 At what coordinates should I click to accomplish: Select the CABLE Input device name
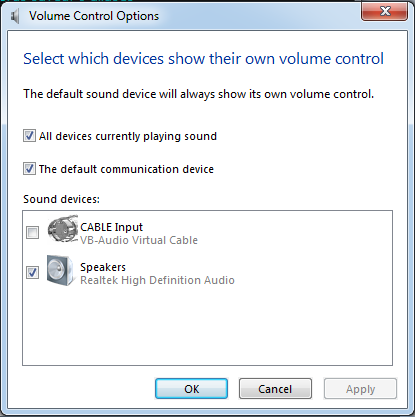[111, 227]
